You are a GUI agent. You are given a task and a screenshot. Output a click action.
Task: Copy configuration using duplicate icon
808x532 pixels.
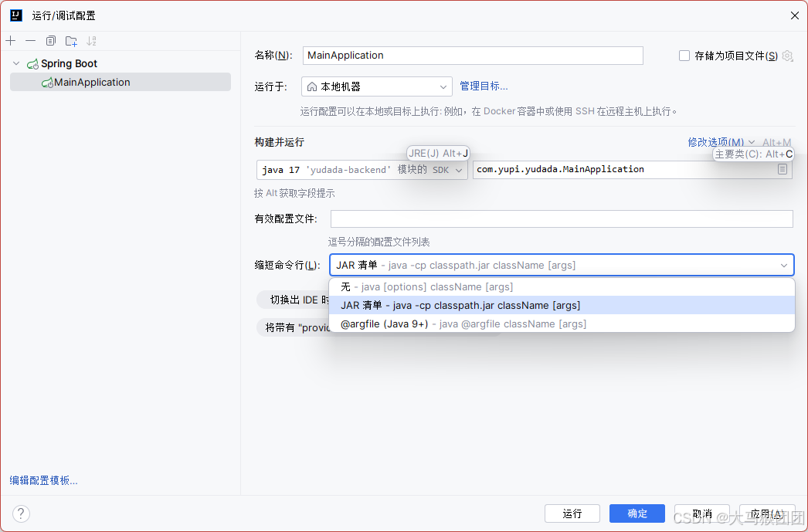point(50,41)
